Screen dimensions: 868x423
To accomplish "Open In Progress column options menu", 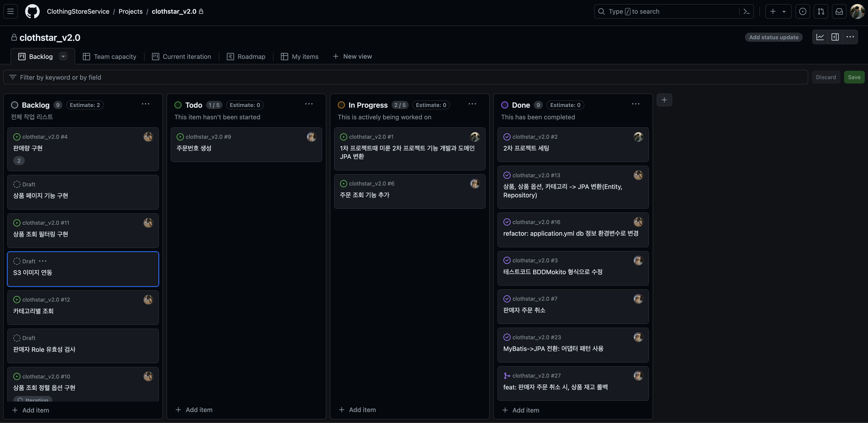I will pos(472,104).
